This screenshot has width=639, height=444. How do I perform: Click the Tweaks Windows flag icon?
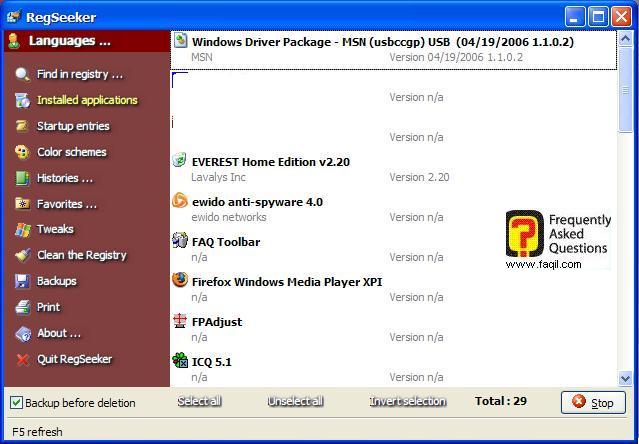[x=22, y=229]
